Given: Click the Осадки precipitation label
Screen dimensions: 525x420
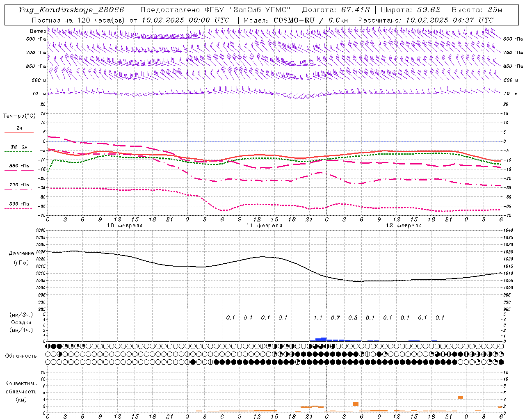Looking at the screenshot, I should pyautogui.click(x=21, y=322).
